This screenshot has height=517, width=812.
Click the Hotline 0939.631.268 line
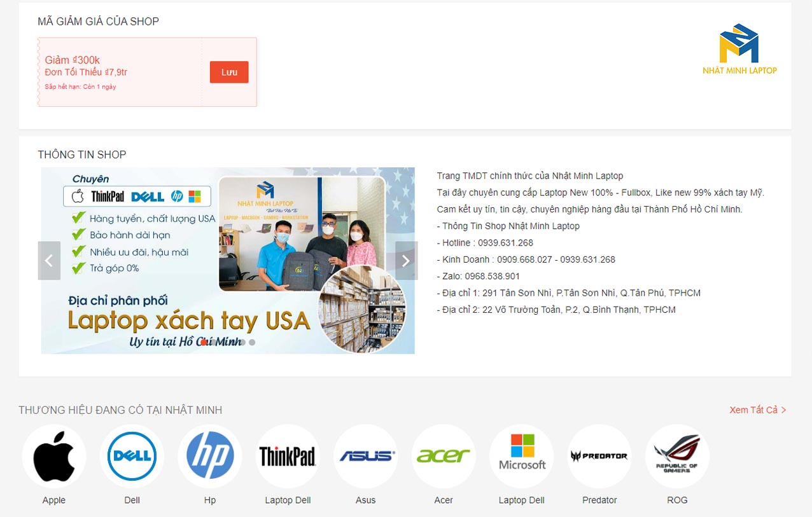485,243
